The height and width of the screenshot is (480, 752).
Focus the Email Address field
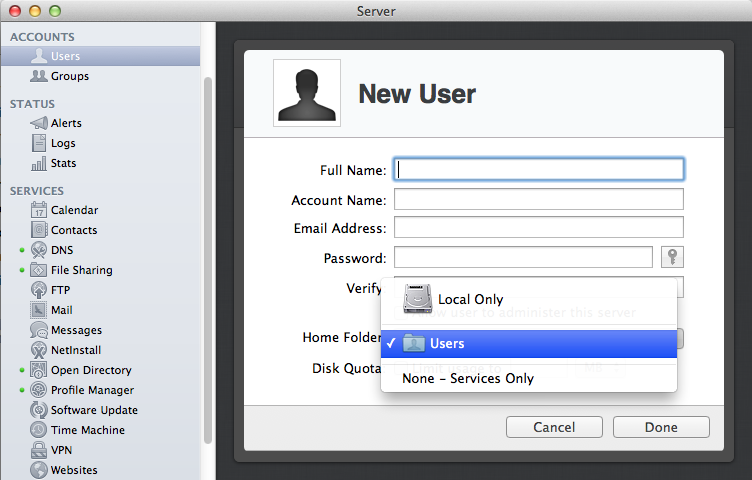pos(539,227)
